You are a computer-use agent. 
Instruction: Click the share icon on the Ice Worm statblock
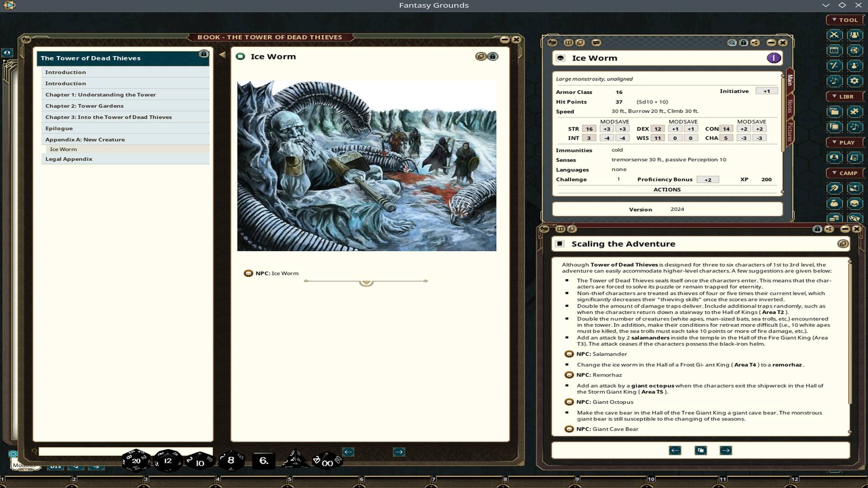(755, 42)
